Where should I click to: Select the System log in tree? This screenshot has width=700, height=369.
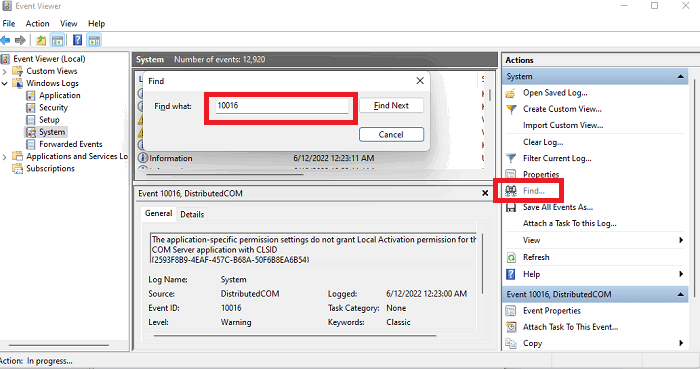point(52,132)
